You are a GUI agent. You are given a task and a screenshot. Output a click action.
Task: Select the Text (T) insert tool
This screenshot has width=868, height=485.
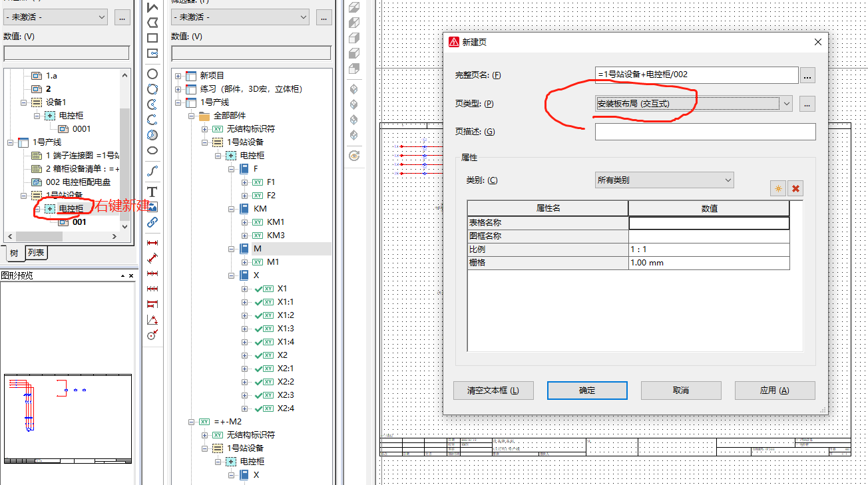(x=152, y=192)
